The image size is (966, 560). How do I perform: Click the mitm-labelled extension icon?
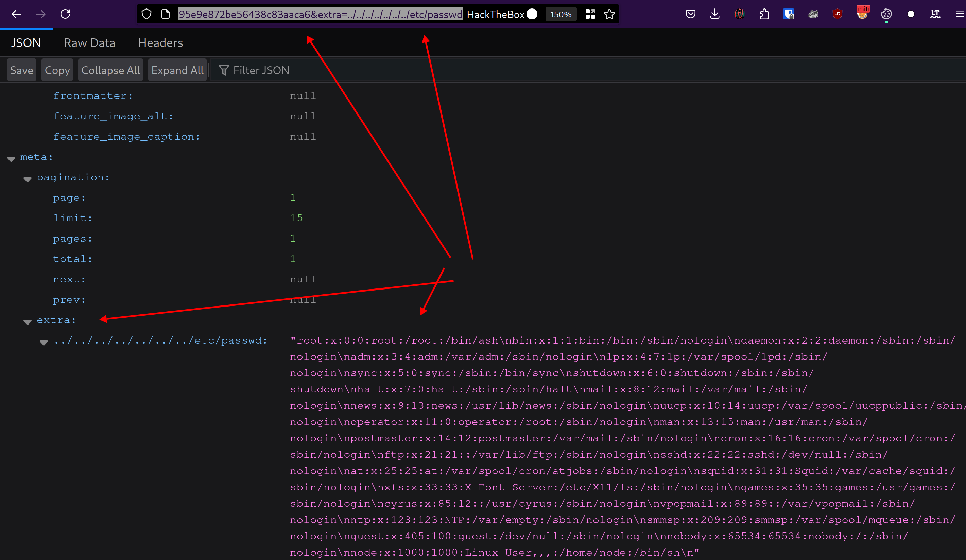click(863, 13)
